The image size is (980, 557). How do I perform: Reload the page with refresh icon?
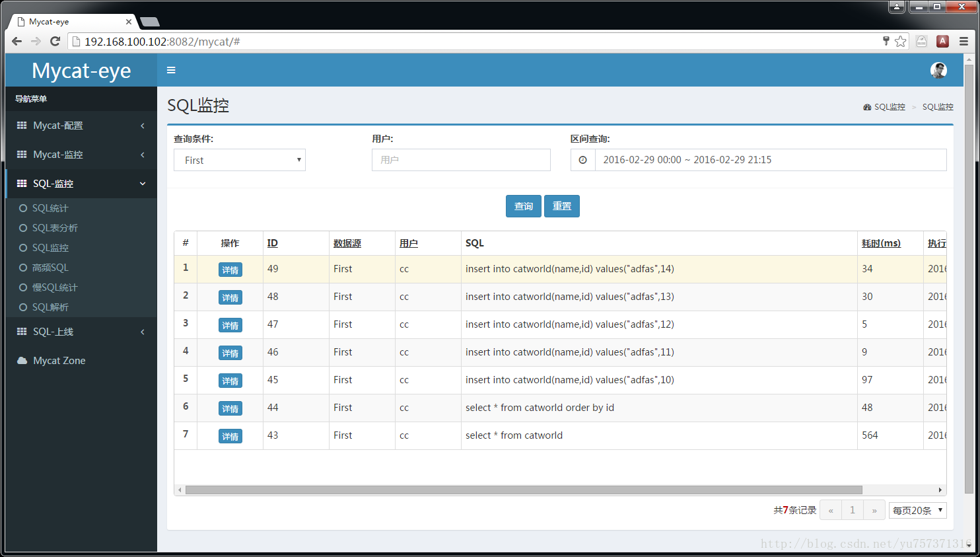pyautogui.click(x=55, y=42)
